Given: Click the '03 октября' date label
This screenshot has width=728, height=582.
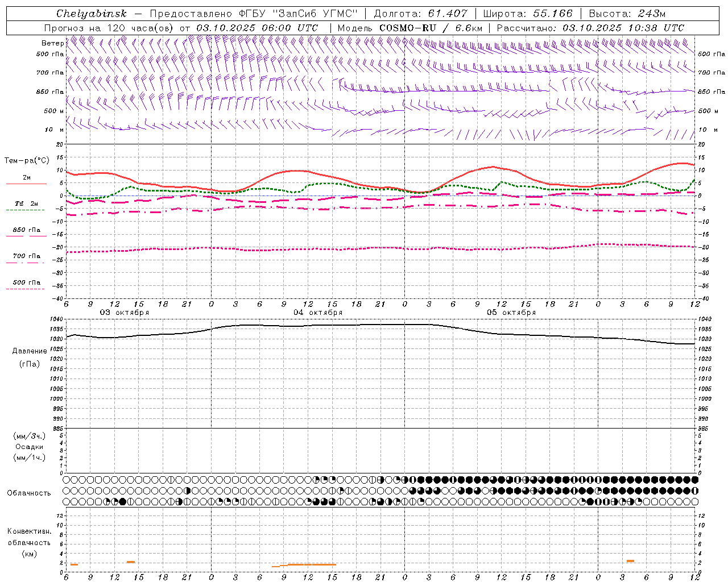Looking at the screenshot, I should pyautogui.click(x=125, y=313).
